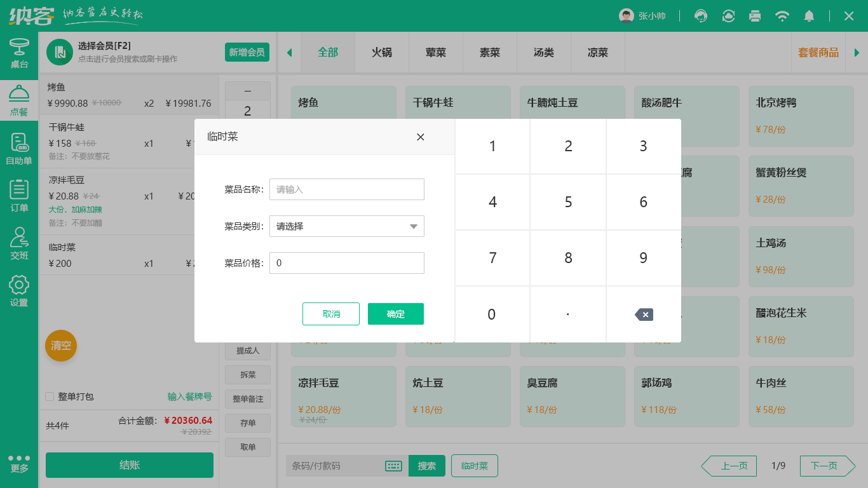
Task: Open the 菜品类别 category dropdown
Action: tap(347, 226)
